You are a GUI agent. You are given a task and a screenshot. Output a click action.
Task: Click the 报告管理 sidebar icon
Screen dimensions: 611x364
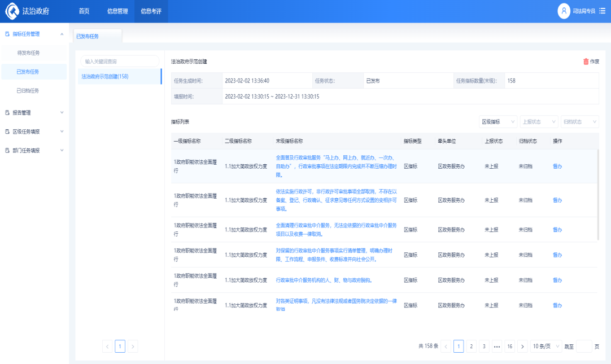[x=7, y=112]
